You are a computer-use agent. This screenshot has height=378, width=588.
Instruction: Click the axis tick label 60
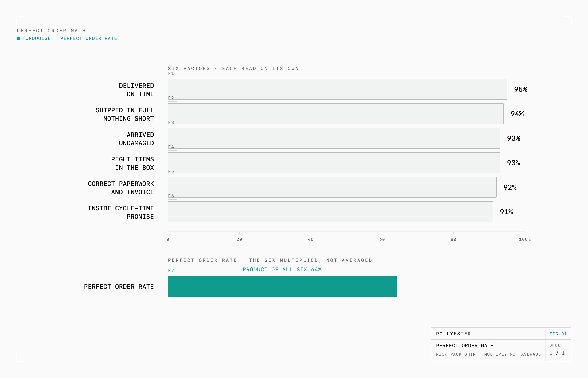click(x=382, y=239)
